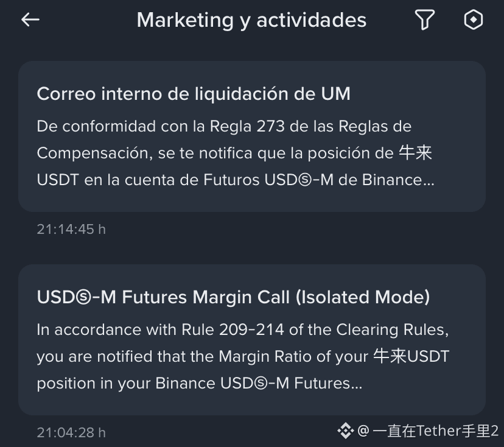The width and height of the screenshot is (504, 447).
Task: Tap the body text starting 'De conformidad con'
Action: point(236,153)
